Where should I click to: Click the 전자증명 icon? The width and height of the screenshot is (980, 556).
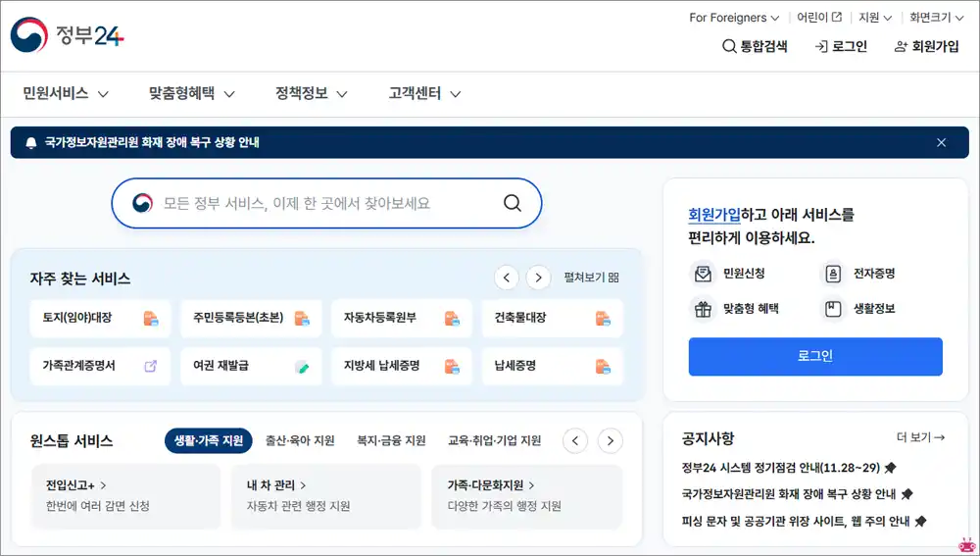click(x=833, y=274)
